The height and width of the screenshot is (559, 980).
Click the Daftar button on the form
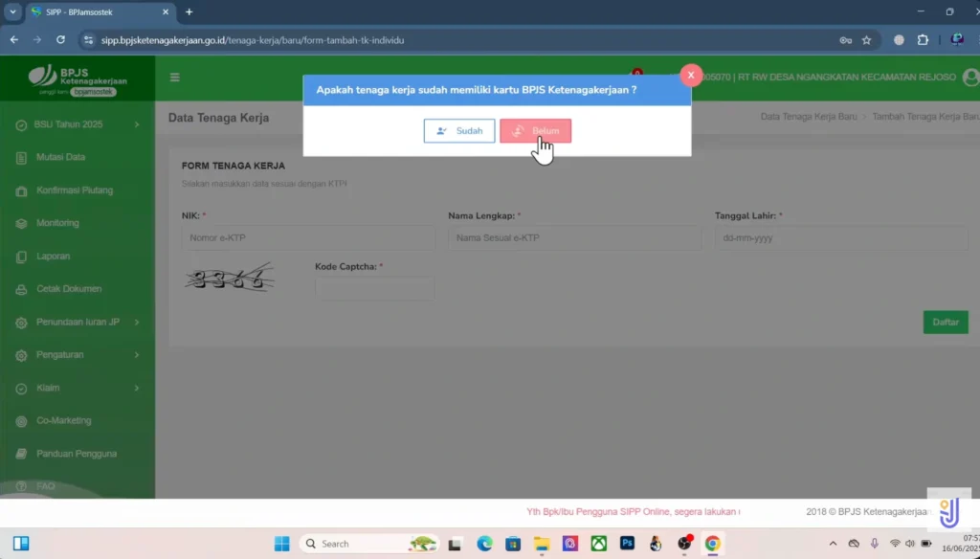pos(945,322)
